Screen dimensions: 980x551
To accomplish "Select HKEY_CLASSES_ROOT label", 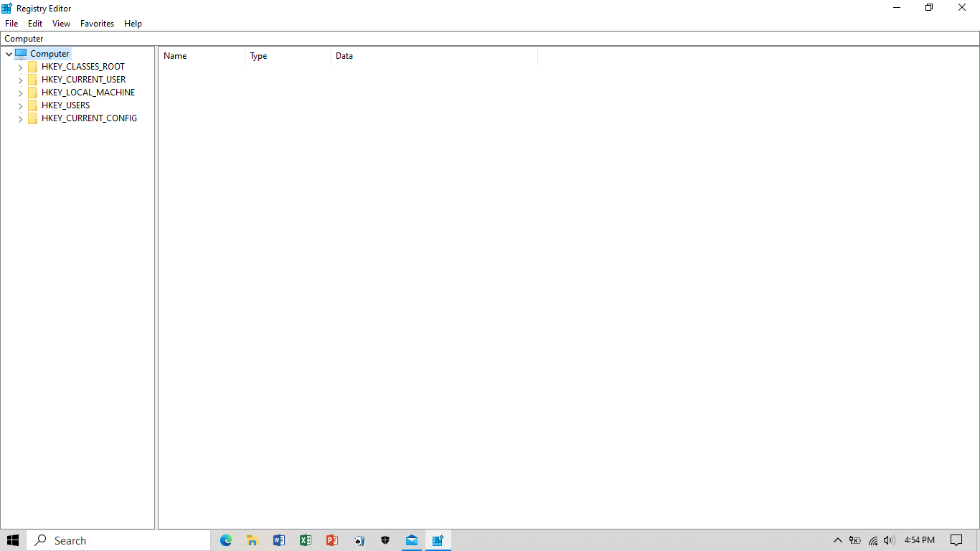I will pos(83,67).
